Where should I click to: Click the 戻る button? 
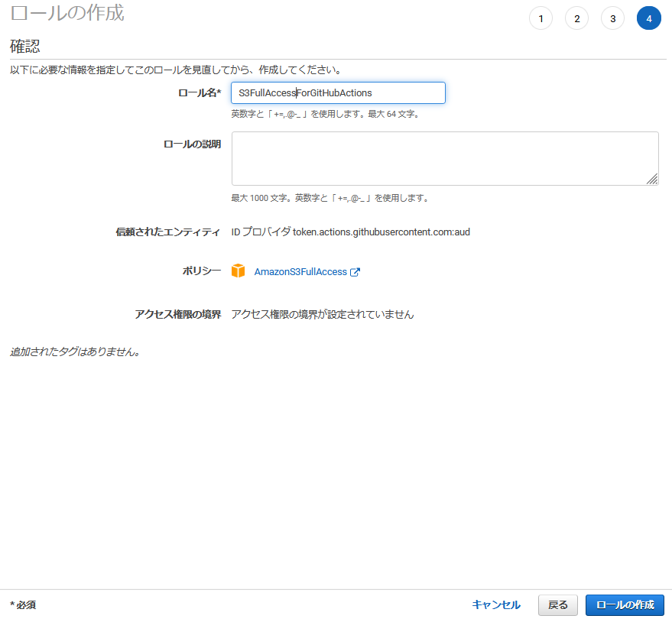pyautogui.click(x=557, y=605)
